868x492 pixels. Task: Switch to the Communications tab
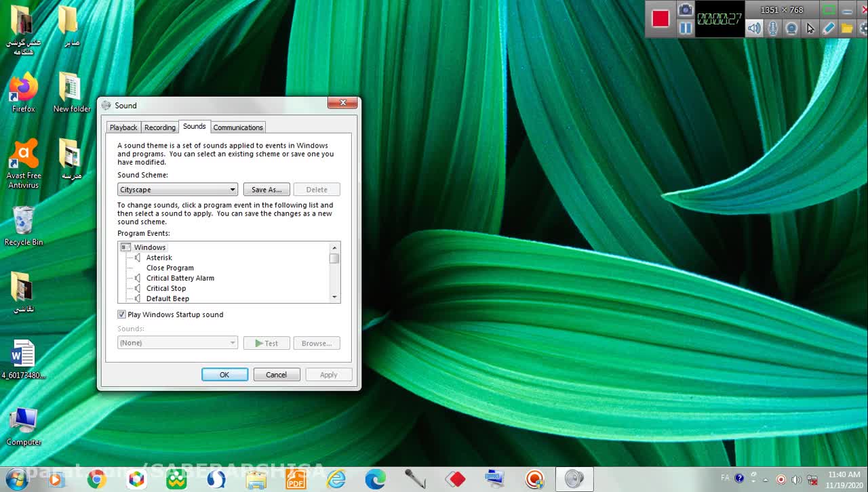point(238,127)
